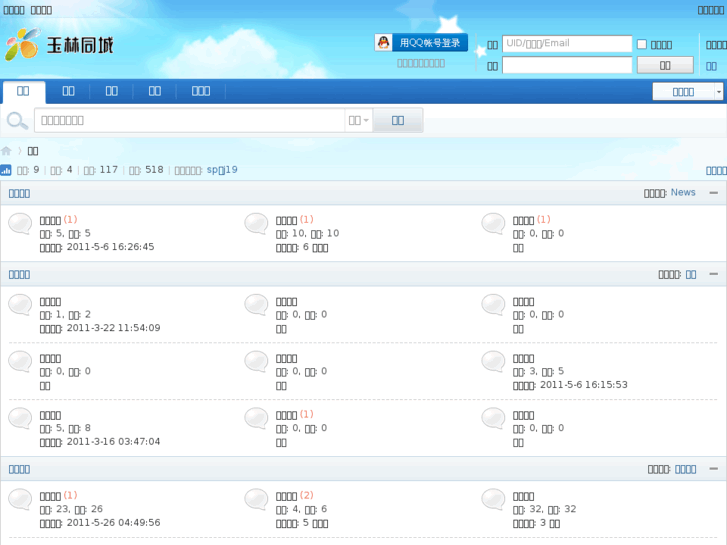This screenshot has height=545, width=727.
Task: Open title link of forum showing 5, 8
Action: click(51, 415)
